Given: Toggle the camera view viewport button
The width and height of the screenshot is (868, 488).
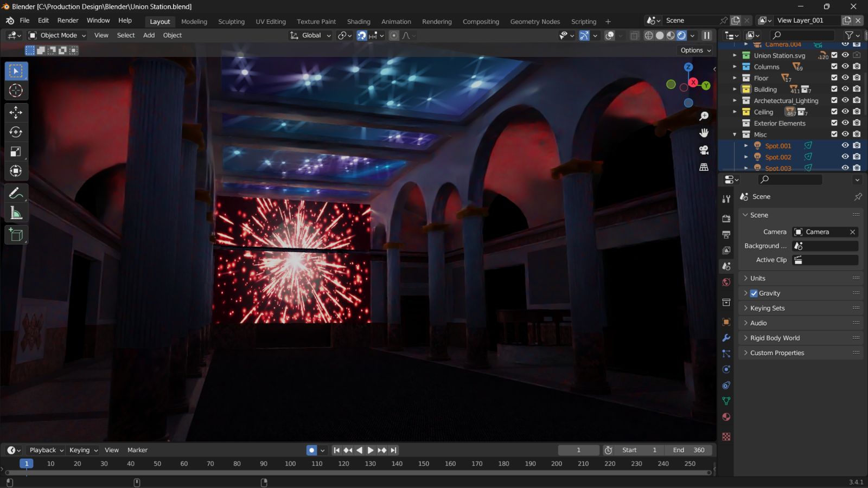Looking at the screenshot, I should pos(704,150).
